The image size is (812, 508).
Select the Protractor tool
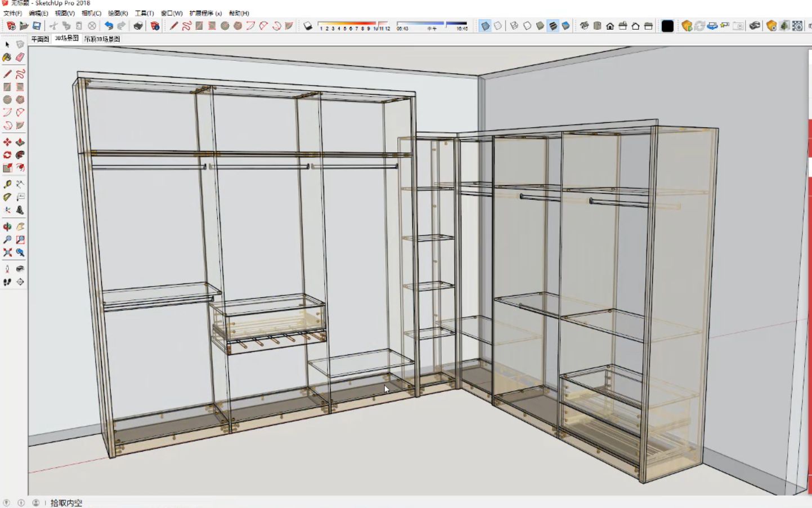tap(7, 197)
